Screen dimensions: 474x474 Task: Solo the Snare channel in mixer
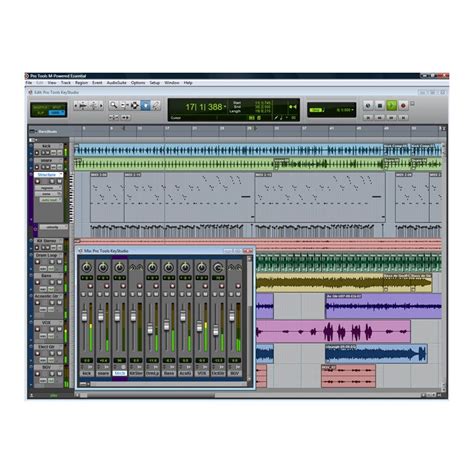(x=100, y=294)
